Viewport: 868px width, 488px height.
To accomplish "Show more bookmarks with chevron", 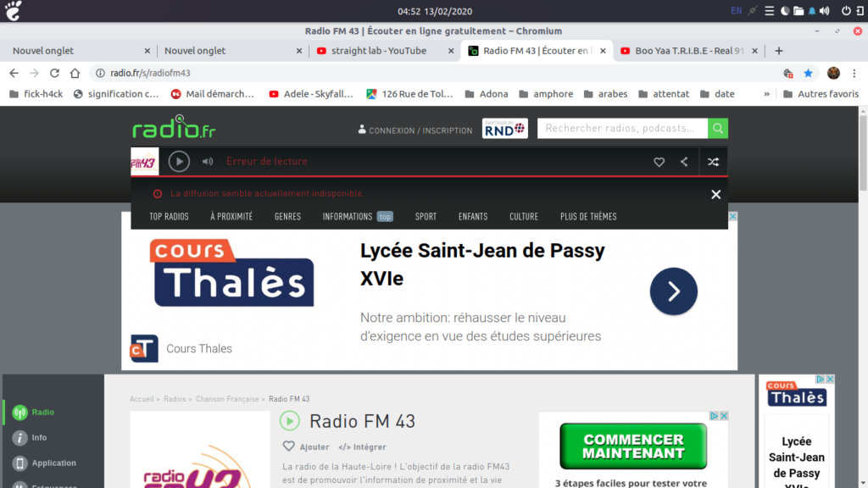I will tap(766, 94).
